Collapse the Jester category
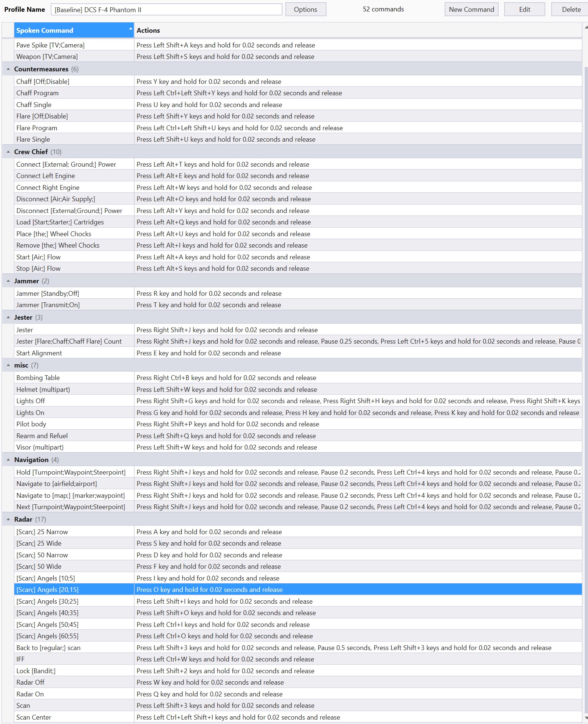Screen dimensions: 588x724 point(8,317)
